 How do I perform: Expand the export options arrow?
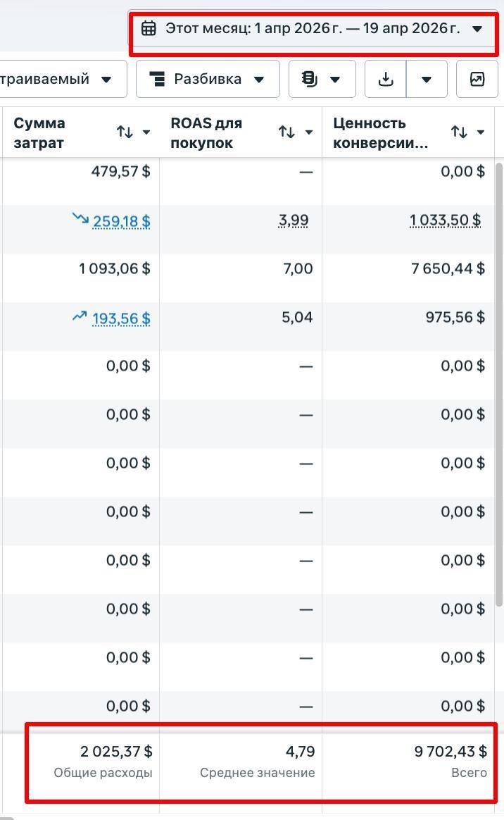pos(426,79)
